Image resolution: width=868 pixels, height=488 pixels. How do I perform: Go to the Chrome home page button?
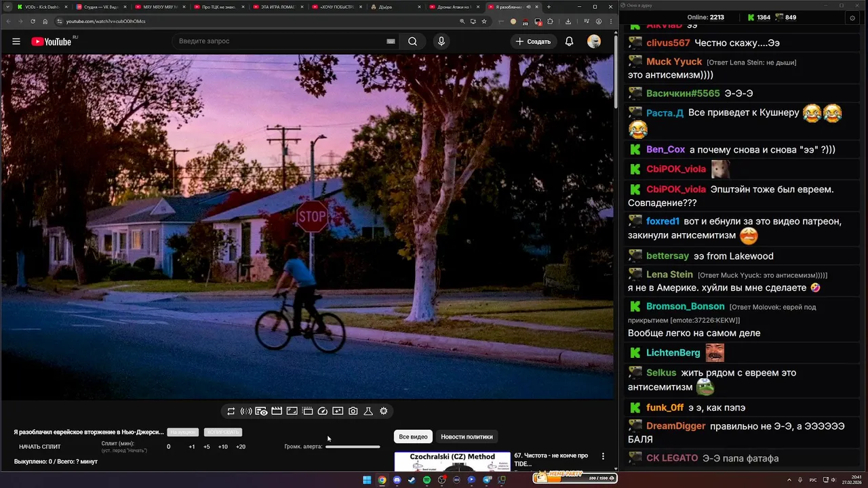tap(45, 21)
